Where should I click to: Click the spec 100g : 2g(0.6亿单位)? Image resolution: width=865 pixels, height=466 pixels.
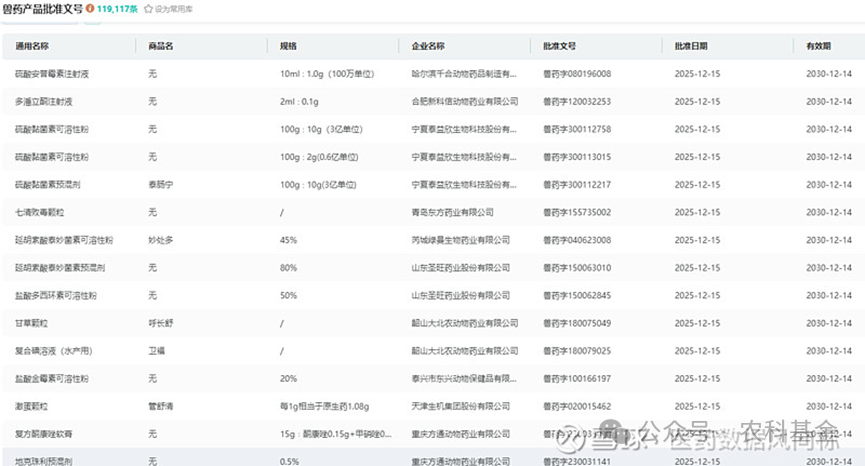pyautogui.click(x=319, y=157)
